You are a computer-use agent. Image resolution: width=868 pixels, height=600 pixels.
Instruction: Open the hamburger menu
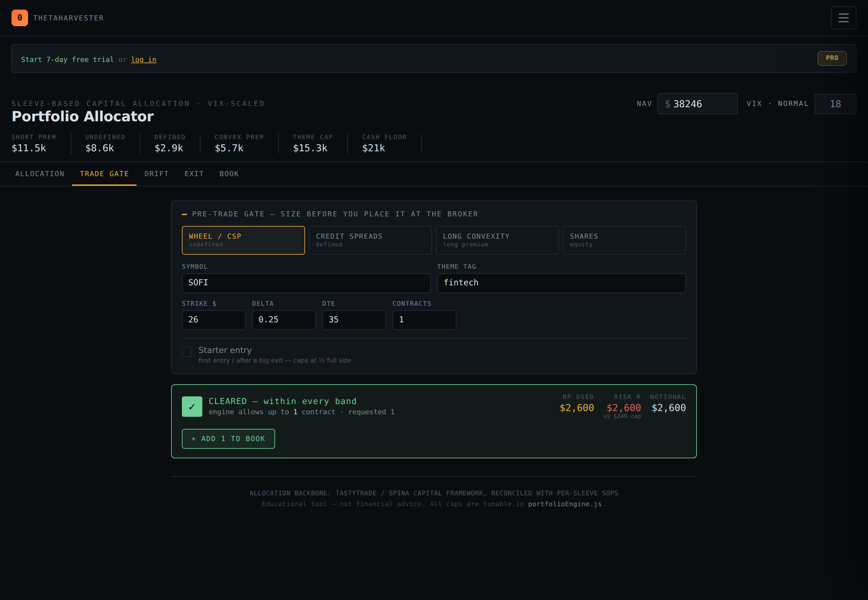[x=843, y=18]
